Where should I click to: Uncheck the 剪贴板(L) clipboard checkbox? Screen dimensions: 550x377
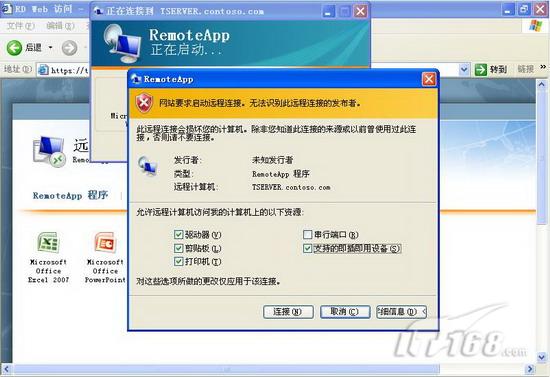[x=178, y=248]
